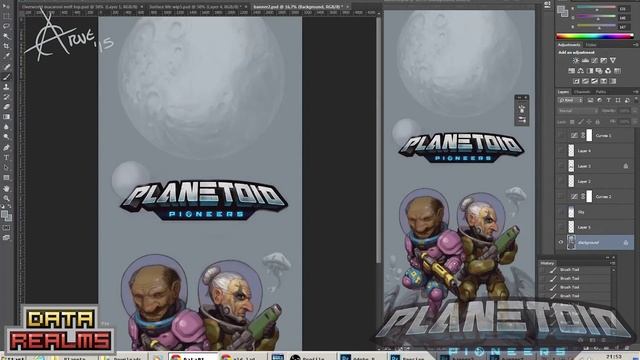640x360 pixels.
Task: Hide the Background layer
Action: pos(561,242)
